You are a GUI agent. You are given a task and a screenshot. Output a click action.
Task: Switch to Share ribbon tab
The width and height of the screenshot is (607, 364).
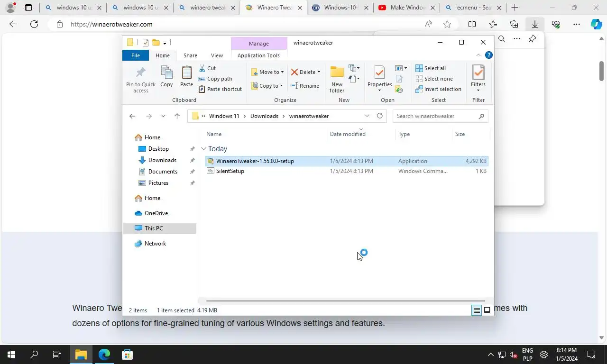pyautogui.click(x=190, y=55)
